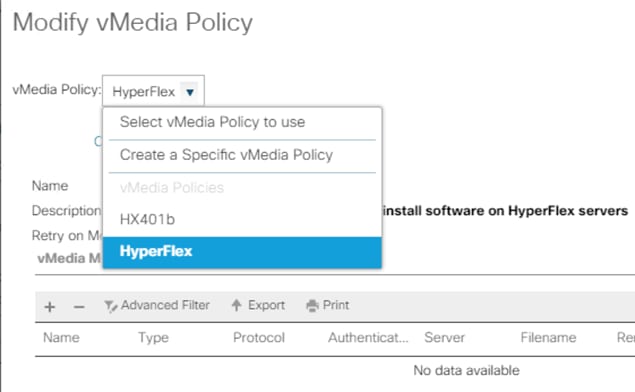Click the plus icon to add vMedia mount
The width and height of the screenshot is (635, 392).
(50, 307)
